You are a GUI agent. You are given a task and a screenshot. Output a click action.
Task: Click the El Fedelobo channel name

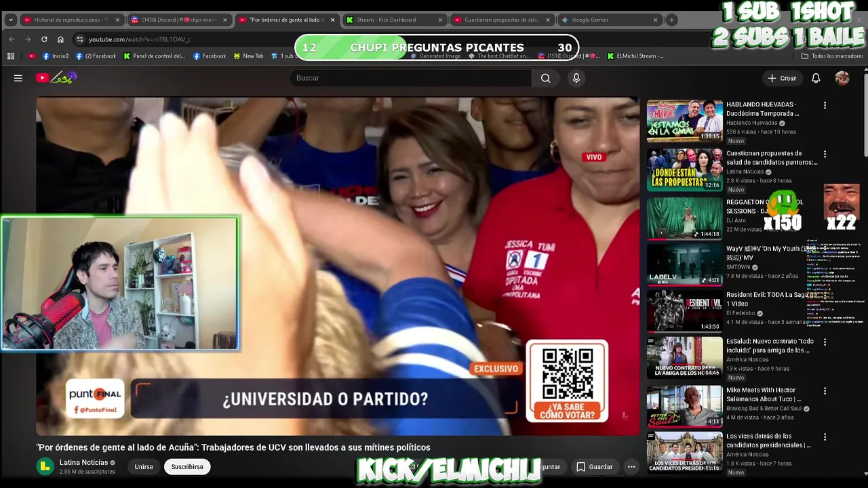[x=741, y=314]
